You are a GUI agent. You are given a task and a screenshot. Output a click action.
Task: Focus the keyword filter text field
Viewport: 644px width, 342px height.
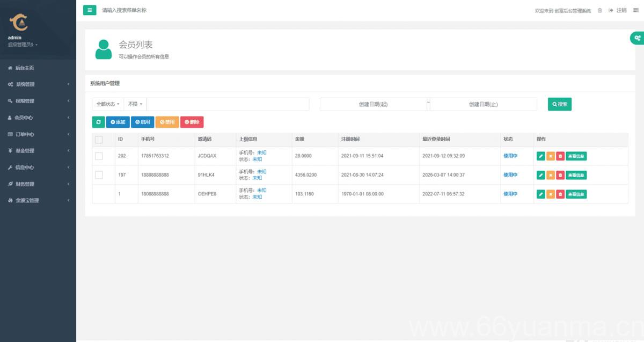pos(228,104)
